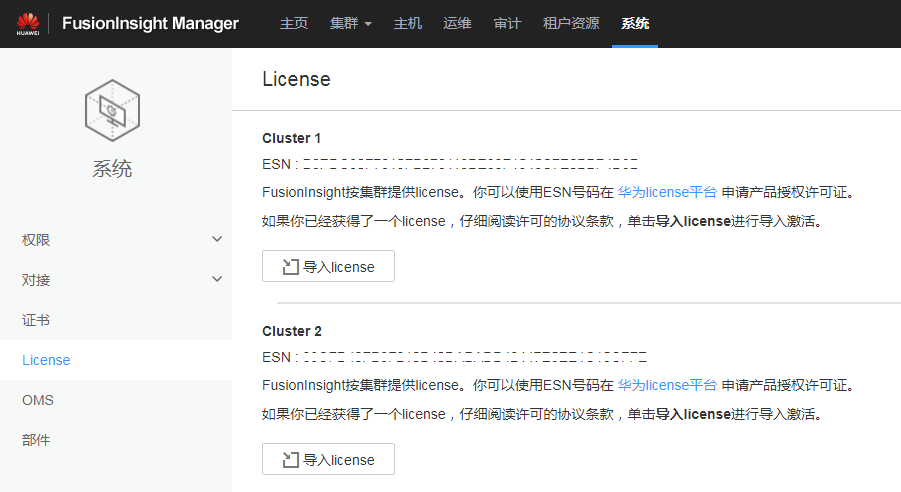The image size is (901, 492).
Task: Click 导入license button for Cluster 2
Action: coord(328,459)
